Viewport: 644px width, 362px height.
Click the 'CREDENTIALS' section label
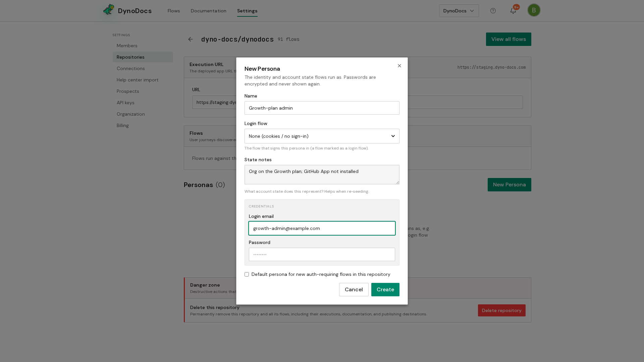coord(261,206)
